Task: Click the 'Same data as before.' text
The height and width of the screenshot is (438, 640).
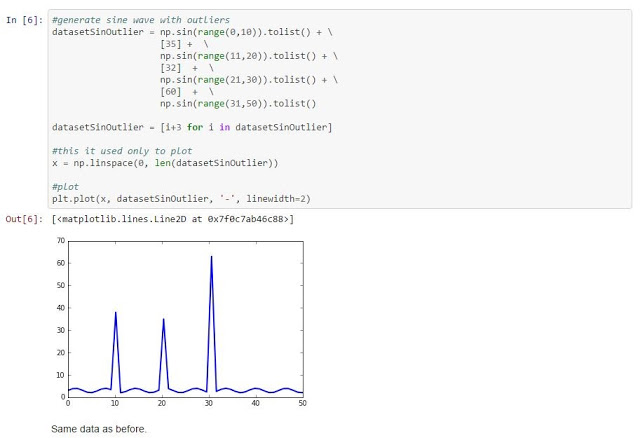Action: point(99,428)
